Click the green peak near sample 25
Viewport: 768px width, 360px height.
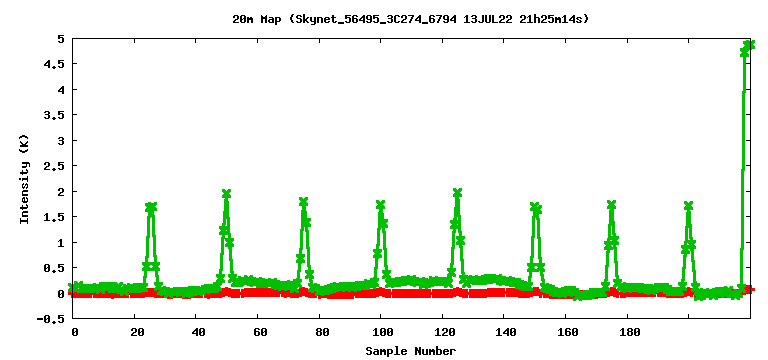(x=151, y=207)
